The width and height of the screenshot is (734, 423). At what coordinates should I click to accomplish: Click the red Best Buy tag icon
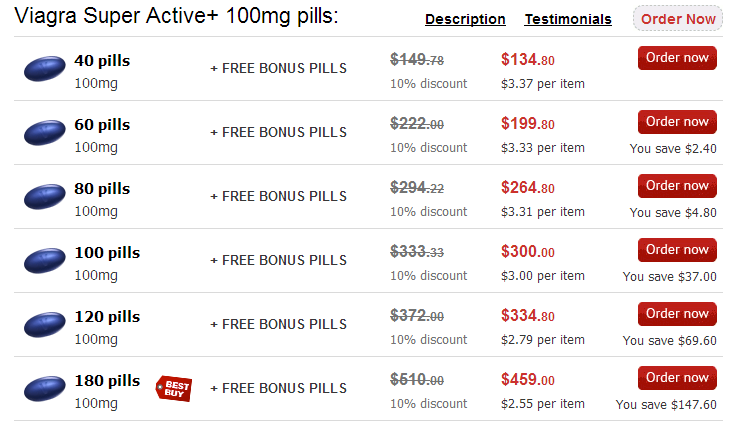point(174,388)
